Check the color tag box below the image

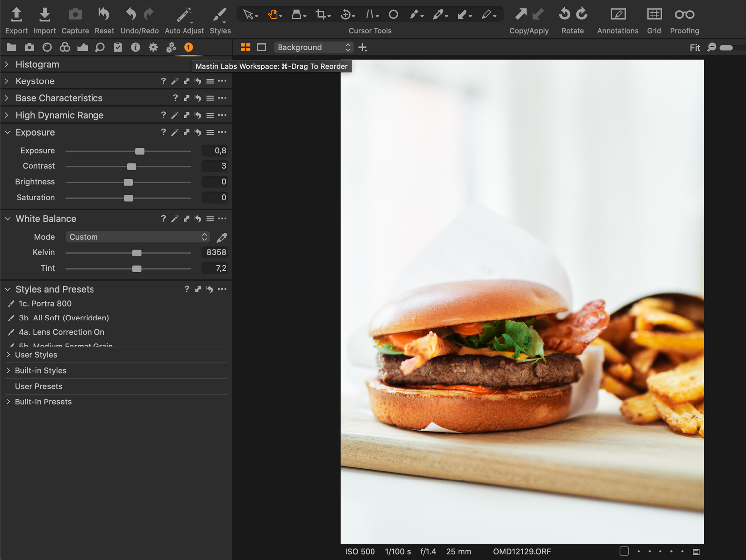[x=624, y=551]
